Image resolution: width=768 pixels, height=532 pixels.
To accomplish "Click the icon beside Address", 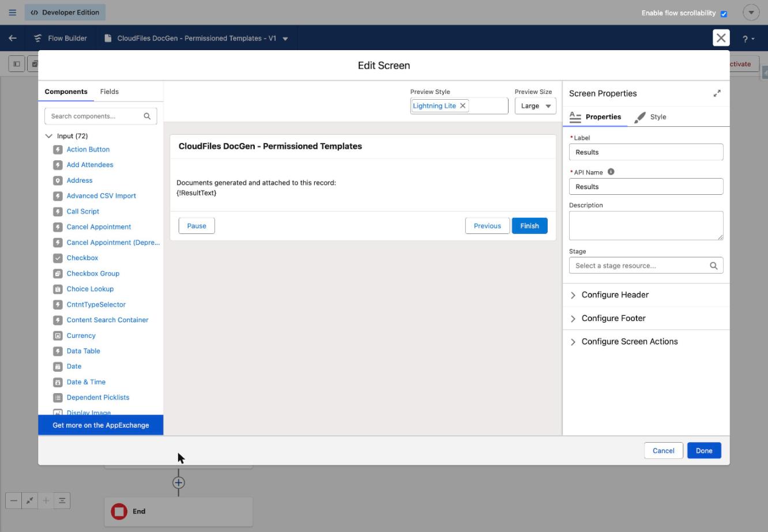I will [58, 180].
